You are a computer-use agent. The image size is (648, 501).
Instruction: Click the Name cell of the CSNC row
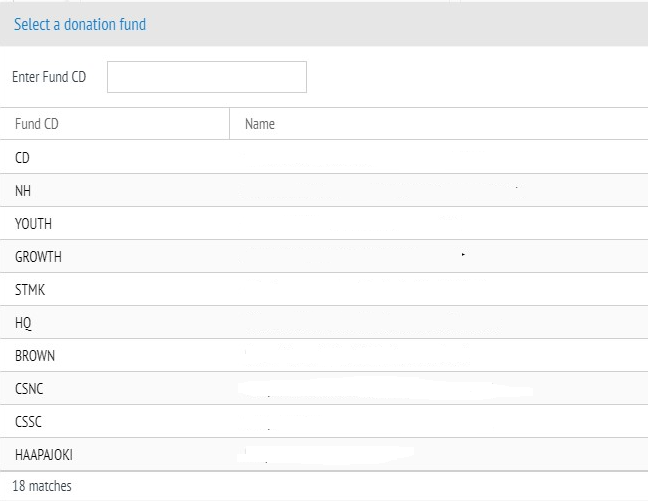coord(439,389)
